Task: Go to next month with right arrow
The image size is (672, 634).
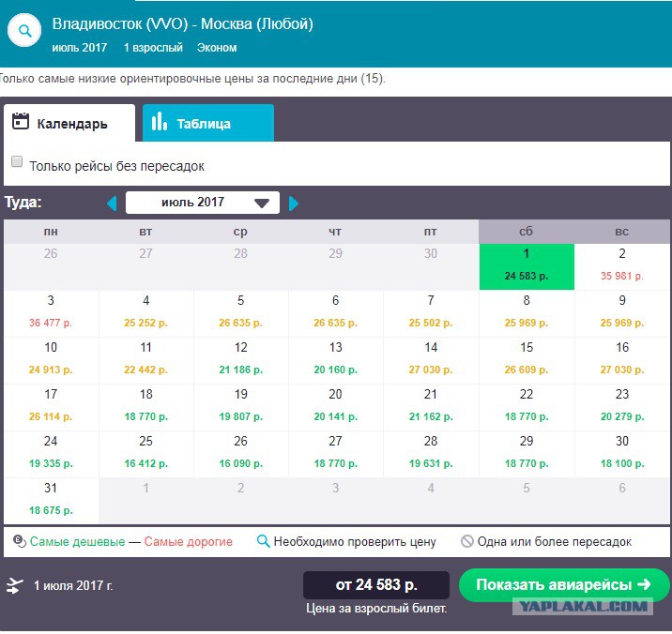Action: point(294,204)
